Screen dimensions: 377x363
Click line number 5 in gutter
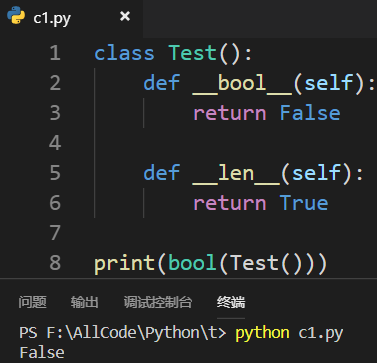click(55, 173)
